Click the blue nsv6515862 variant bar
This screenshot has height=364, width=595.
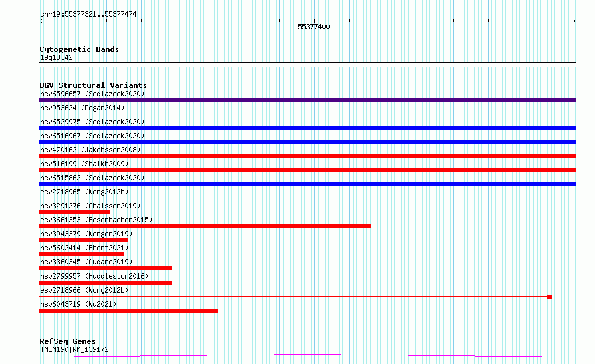308,184
